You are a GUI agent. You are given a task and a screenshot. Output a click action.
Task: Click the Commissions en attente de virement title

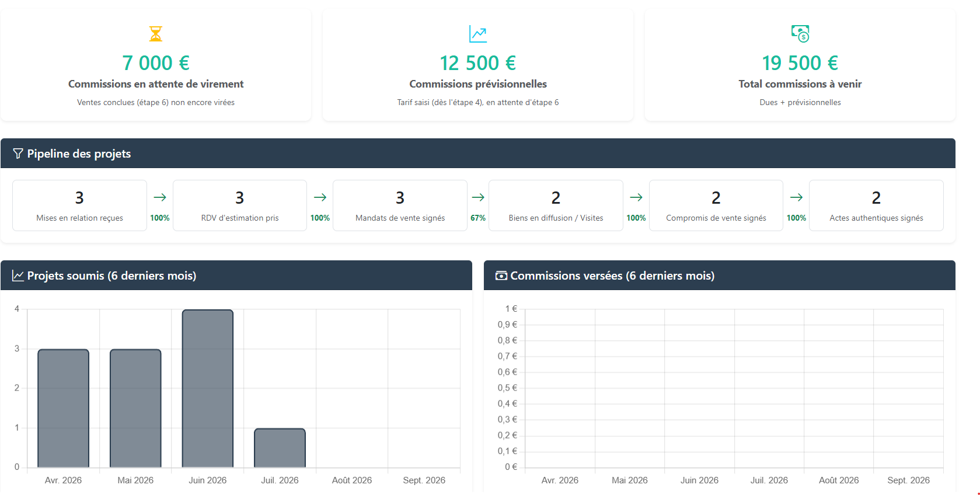pyautogui.click(x=156, y=84)
